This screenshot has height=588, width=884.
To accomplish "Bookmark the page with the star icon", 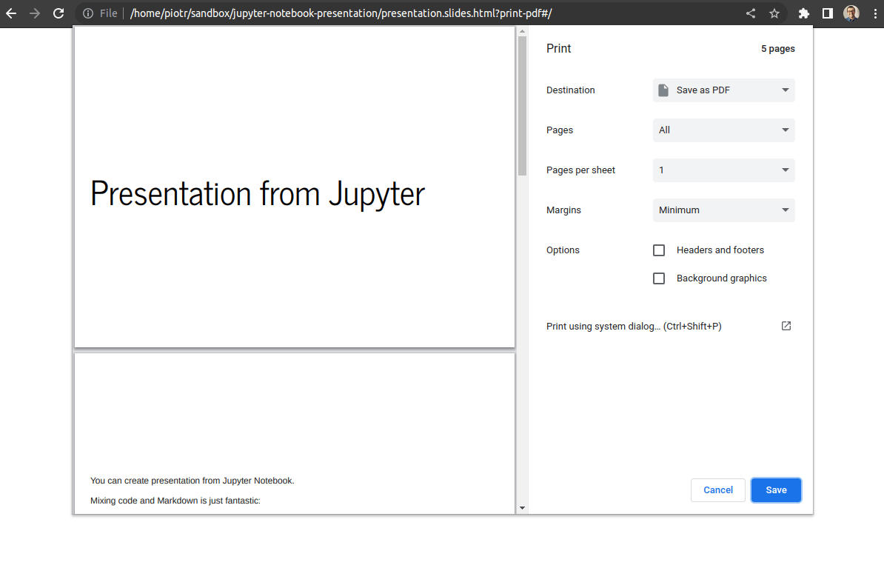I will tap(774, 13).
